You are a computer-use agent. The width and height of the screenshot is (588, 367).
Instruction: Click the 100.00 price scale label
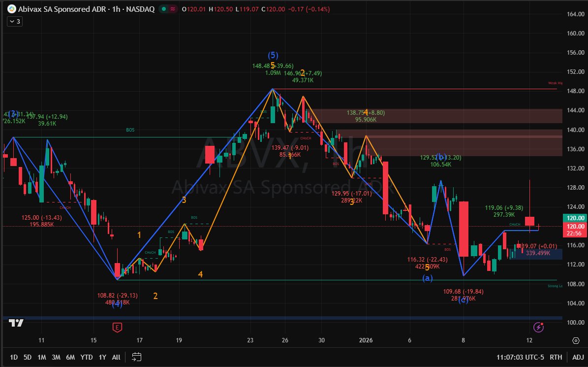click(x=576, y=322)
